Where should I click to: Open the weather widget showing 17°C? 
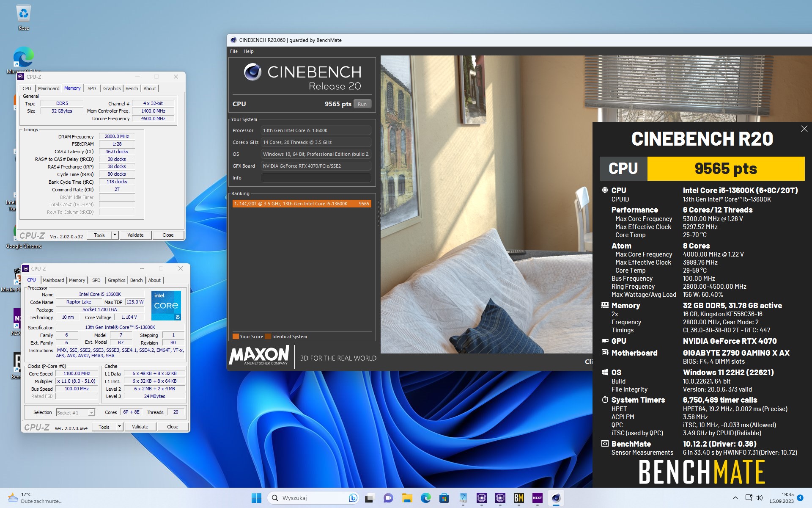[x=36, y=498]
